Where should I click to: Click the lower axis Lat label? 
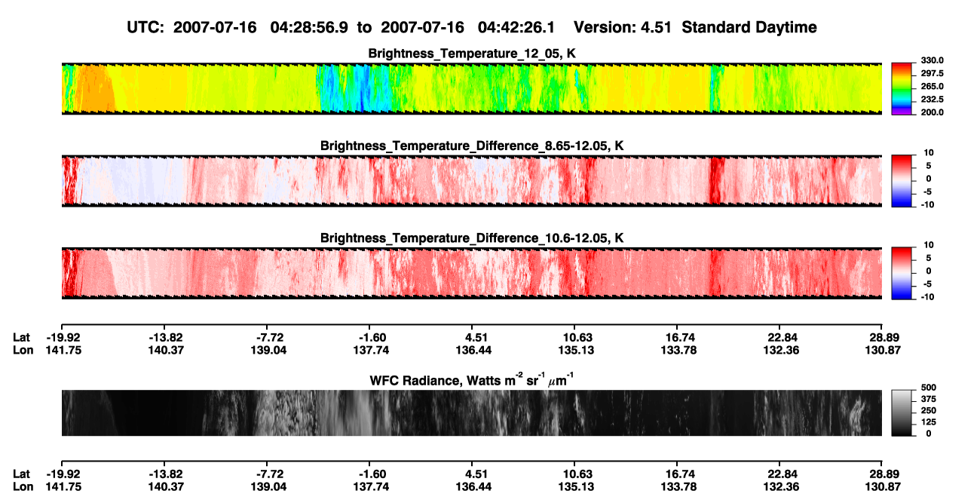pyautogui.click(x=22, y=474)
